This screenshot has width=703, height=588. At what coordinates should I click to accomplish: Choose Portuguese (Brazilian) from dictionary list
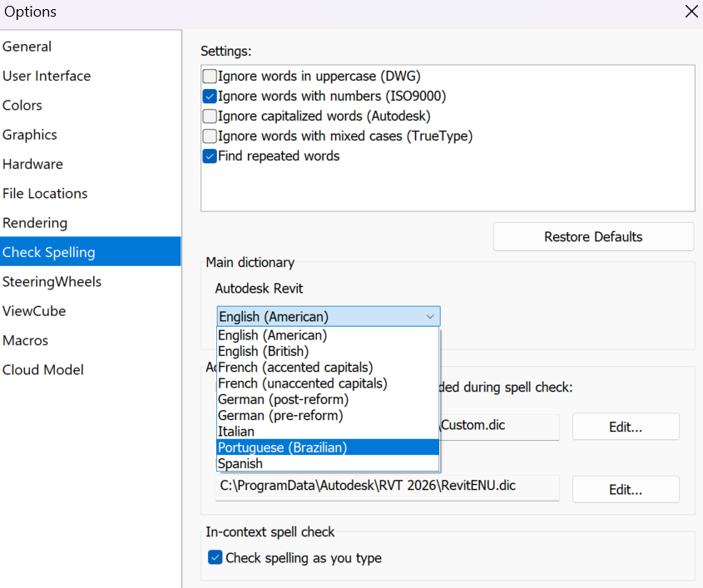[x=283, y=447]
